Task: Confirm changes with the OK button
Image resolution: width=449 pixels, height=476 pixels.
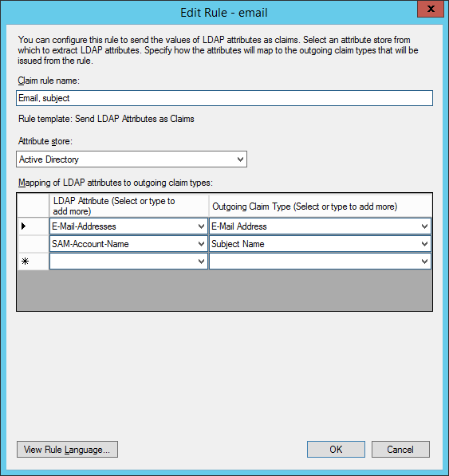Action: 336,449
